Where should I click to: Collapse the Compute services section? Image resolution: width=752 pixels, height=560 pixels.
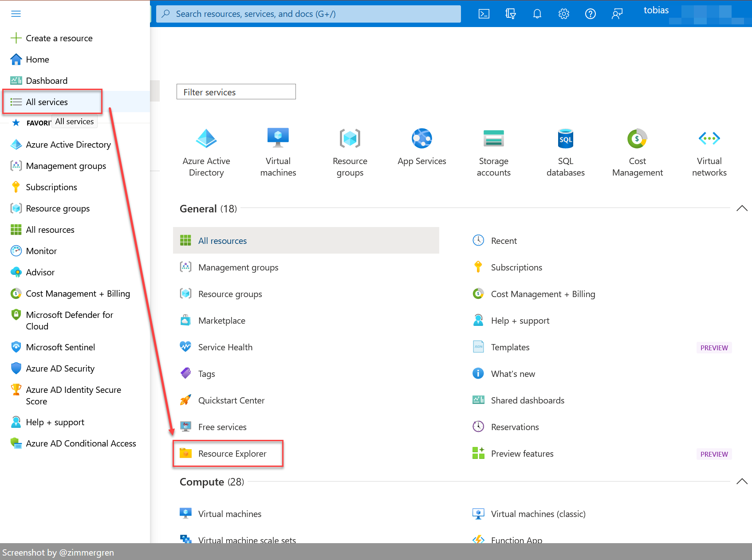pyautogui.click(x=742, y=481)
